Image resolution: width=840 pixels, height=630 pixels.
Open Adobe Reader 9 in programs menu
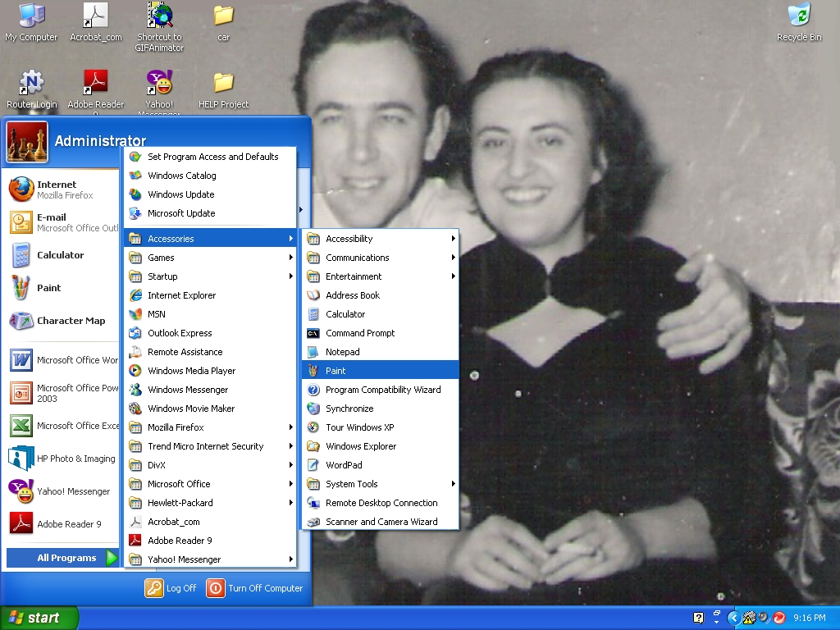(211, 541)
